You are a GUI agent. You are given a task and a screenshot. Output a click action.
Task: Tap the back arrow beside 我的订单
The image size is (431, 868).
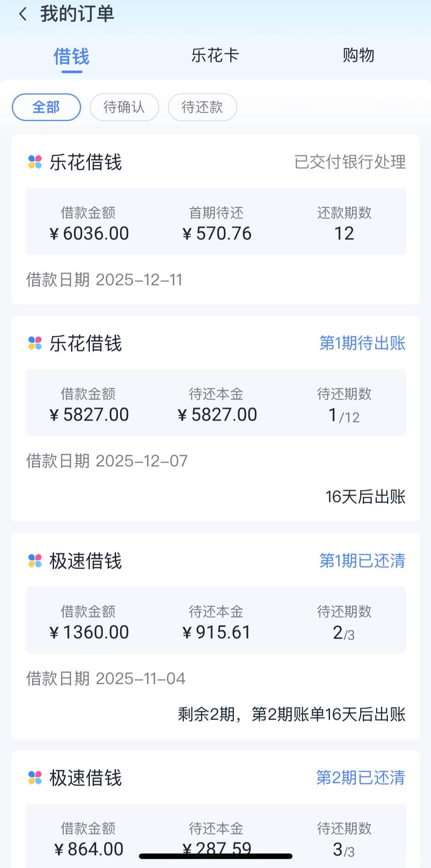click(23, 14)
